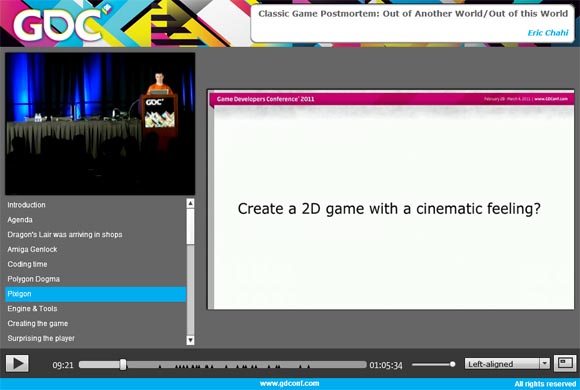This screenshot has height=390, width=580.
Task: Click the play button
Action: pos(17,363)
